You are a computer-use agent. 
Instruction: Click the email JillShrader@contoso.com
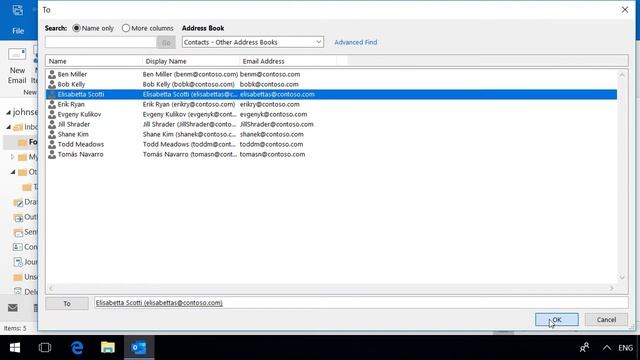(277, 124)
